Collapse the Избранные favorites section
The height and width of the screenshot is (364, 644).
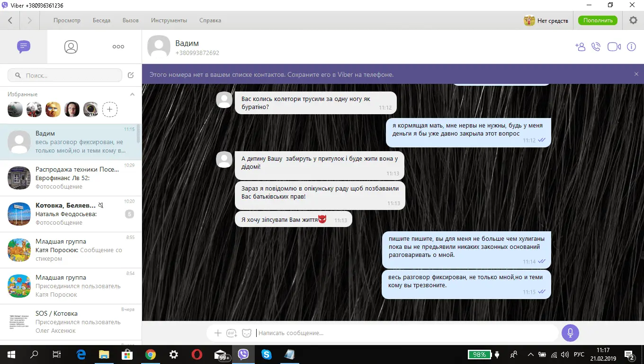click(x=133, y=94)
